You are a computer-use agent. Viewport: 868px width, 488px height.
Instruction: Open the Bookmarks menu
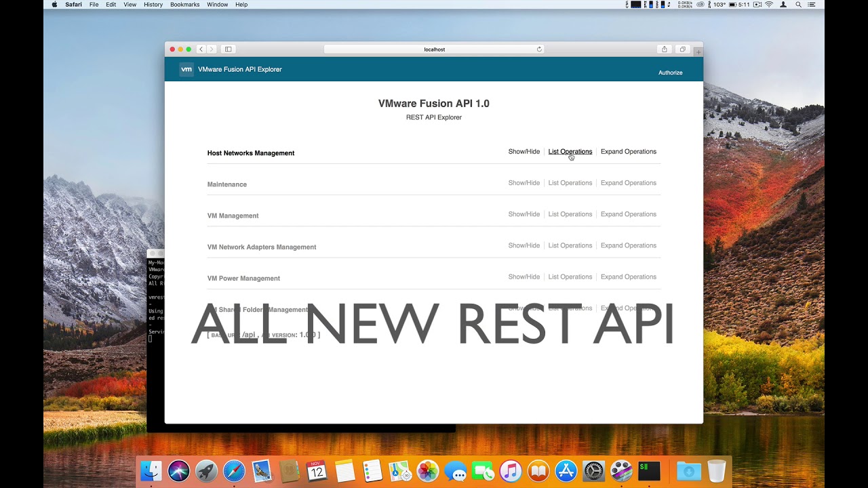pyautogui.click(x=185, y=5)
